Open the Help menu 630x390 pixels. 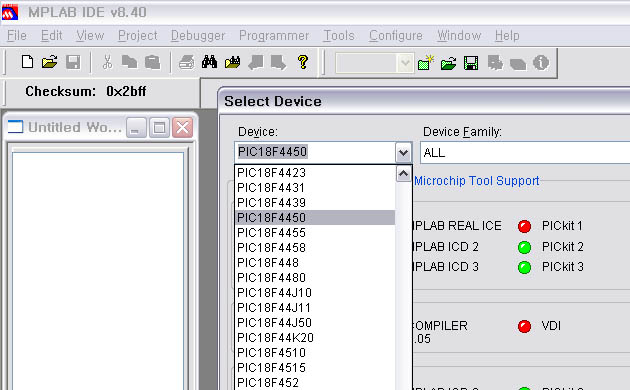[507, 35]
